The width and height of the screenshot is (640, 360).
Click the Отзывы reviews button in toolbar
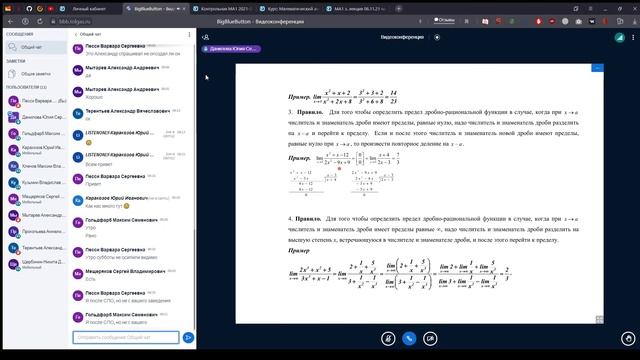[444, 20]
